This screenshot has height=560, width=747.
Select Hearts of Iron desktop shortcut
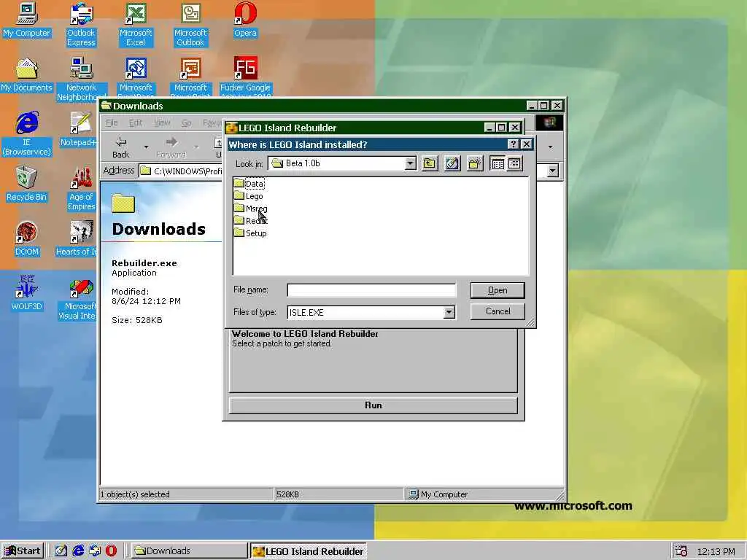coord(77,239)
